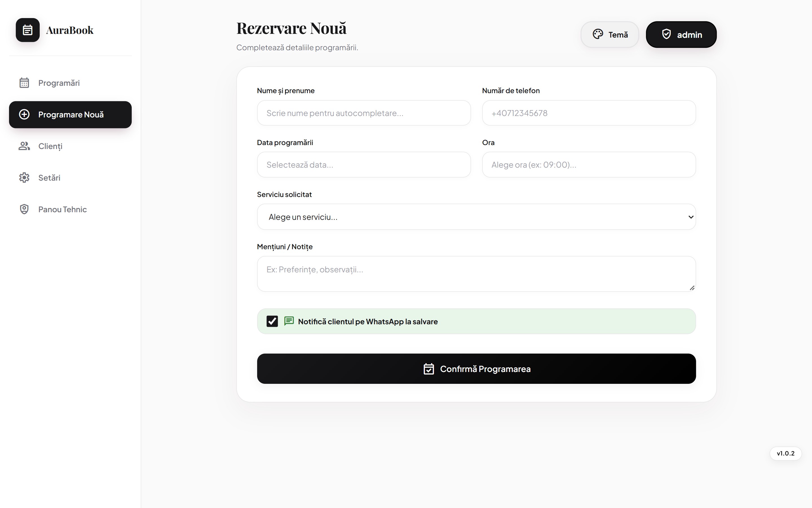Click the calendar-check icon on confirm button
Image resolution: width=812 pixels, height=508 pixels.
click(x=429, y=369)
